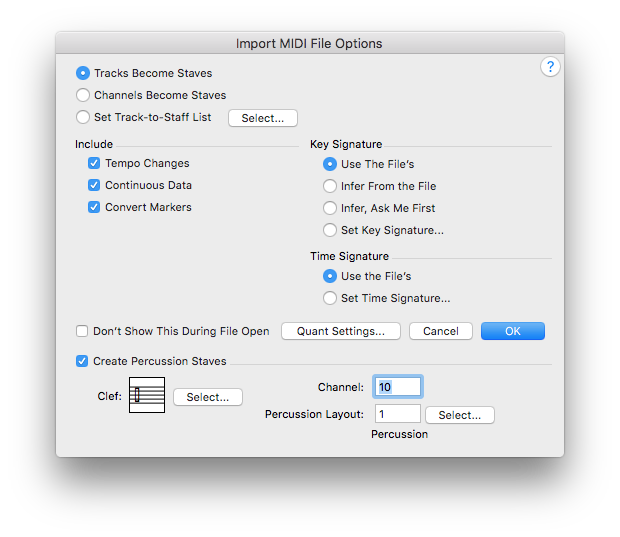This screenshot has height=537, width=620.
Task: Toggle Continuous Data checkbox
Action: pyautogui.click(x=94, y=185)
